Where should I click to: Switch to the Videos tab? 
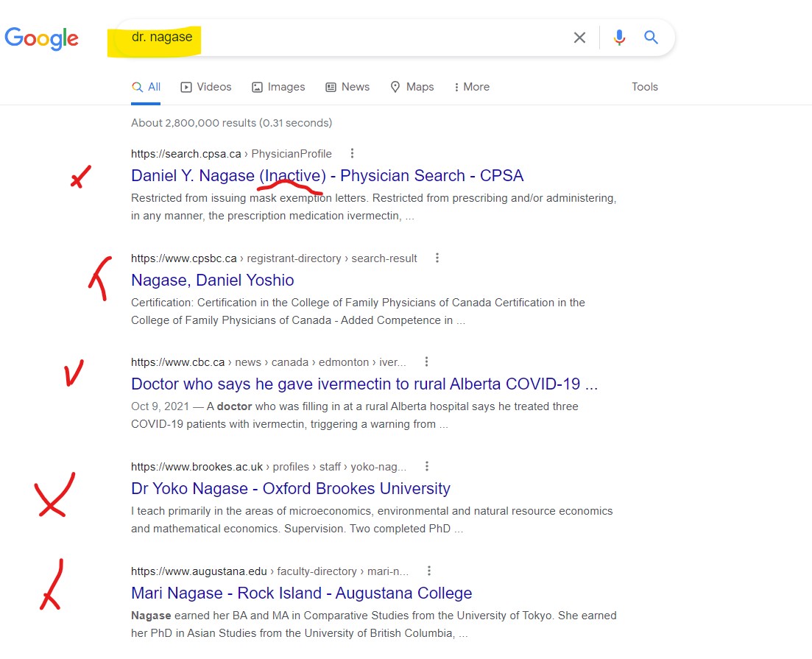pyautogui.click(x=206, y=87)
